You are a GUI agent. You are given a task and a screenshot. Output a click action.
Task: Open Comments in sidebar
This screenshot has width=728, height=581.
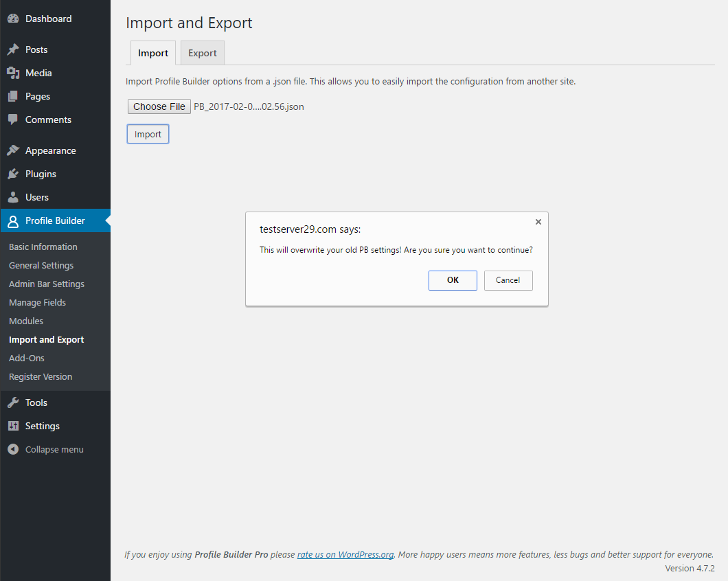point(48,119)
